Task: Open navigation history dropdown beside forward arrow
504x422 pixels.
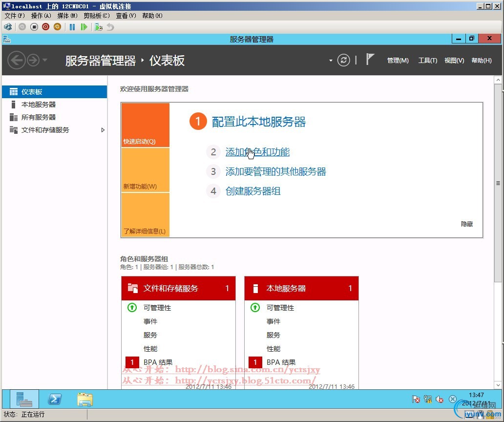Action: point(44,60)
